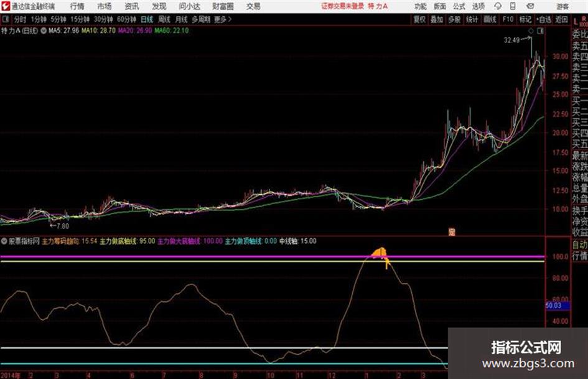The height and width of the screenshot is (379, 588).
Task: Open the 公式 menu
Action: pos(459,6)
